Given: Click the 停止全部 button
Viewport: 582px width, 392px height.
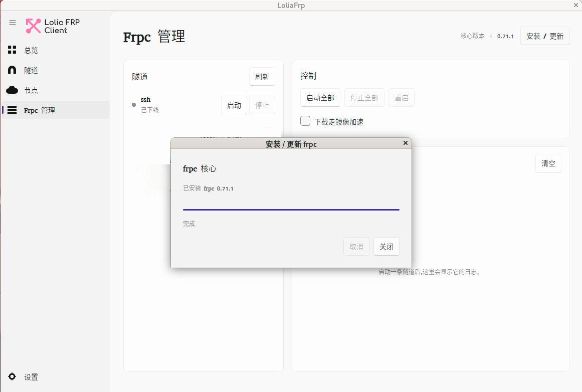Looking at the screenshot, I should tap(364, 98).
